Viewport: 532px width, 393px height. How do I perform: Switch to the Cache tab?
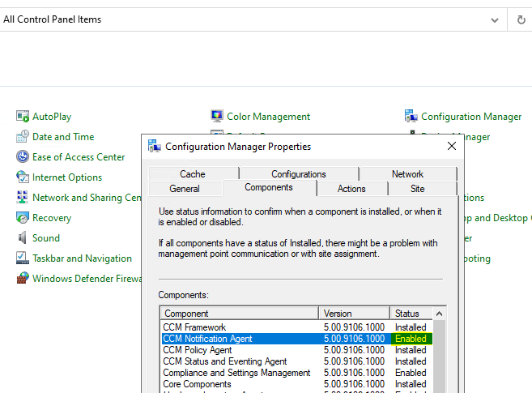pos(193,173)
